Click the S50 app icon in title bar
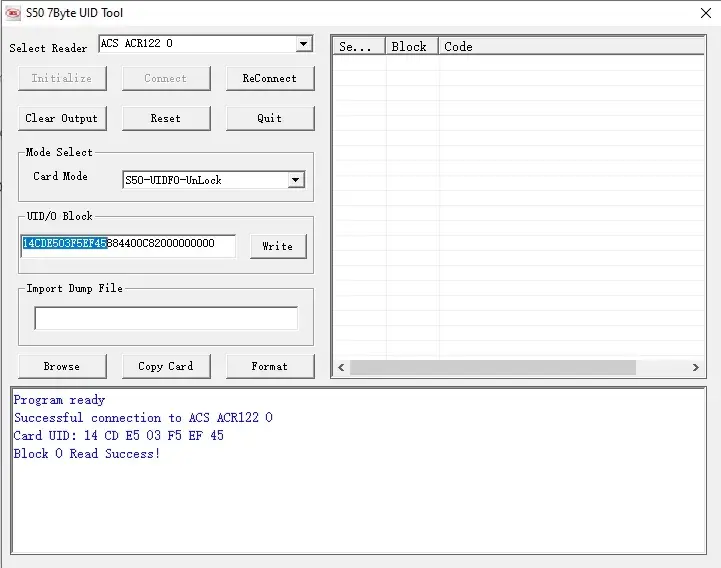This screenshot has width=721, height=568. point(12,13)
